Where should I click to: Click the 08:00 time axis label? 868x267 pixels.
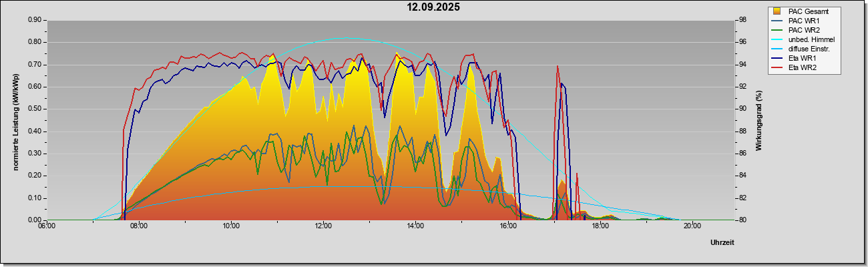point(139,225)
